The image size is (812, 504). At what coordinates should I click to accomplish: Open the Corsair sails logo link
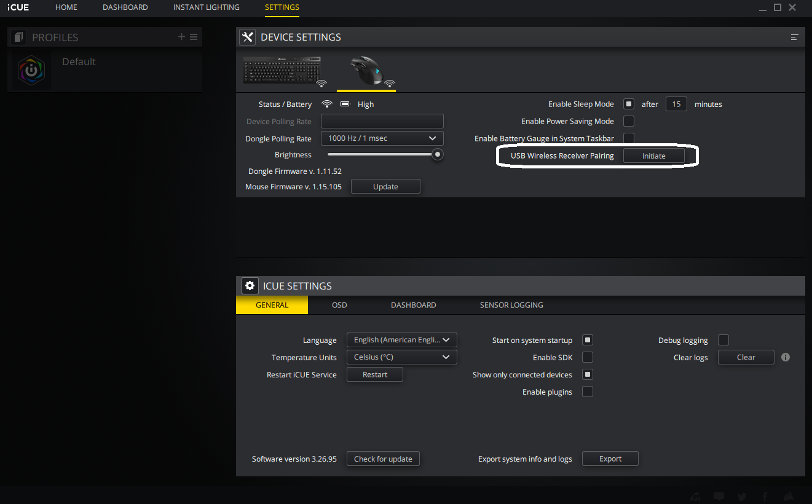[x=789, y=497]
